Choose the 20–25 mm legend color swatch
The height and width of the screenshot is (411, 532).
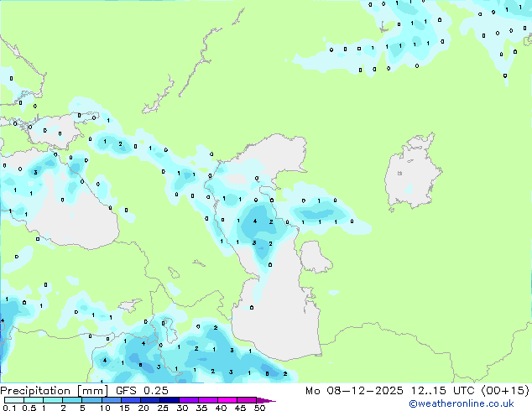pos(150,400)
